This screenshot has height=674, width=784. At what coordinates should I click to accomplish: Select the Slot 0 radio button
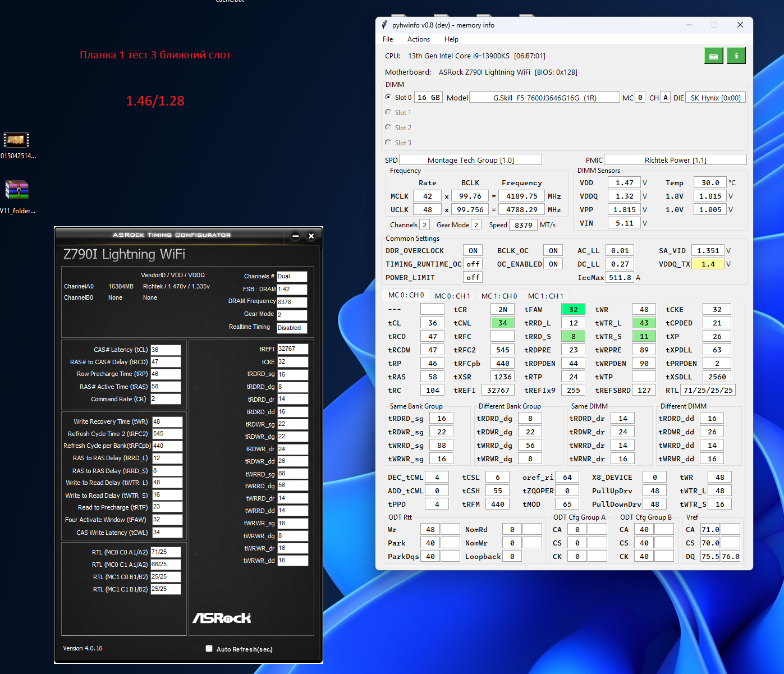[388, 97]
